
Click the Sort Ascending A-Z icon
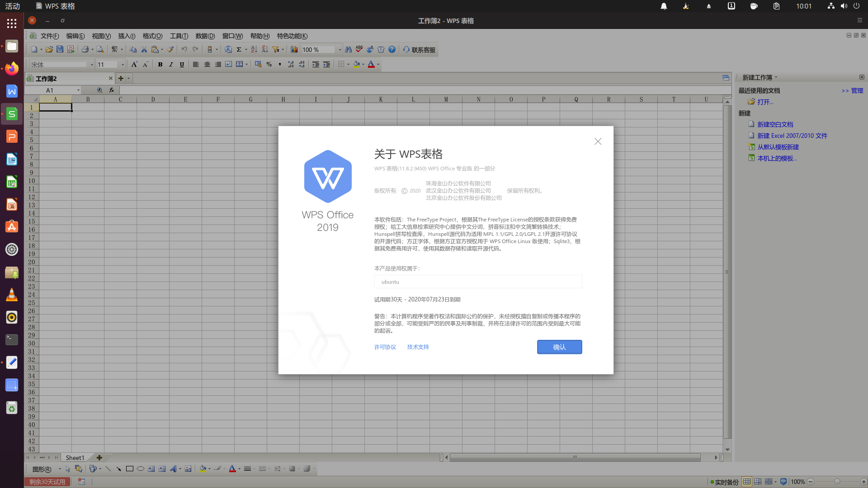click(254, 50)
